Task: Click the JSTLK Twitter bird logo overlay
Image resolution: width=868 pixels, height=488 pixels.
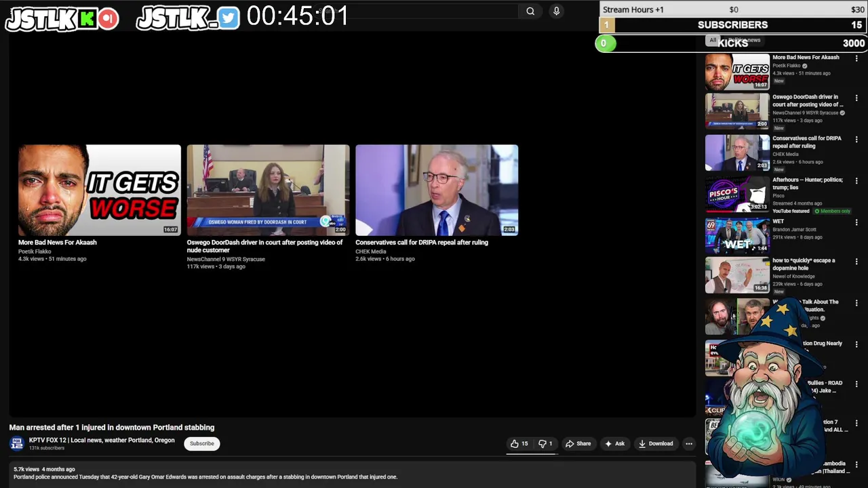Action: pyautogui.click(x=188, y=18)
